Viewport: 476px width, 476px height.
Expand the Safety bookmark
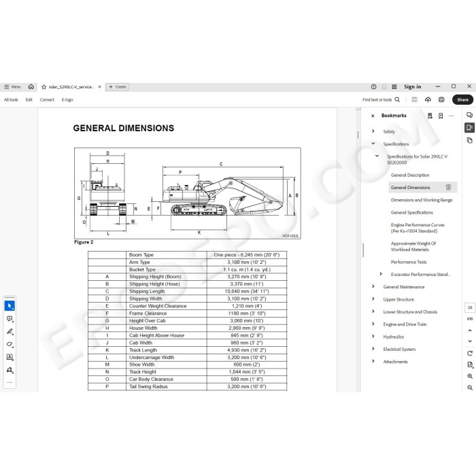coord(373,131)
